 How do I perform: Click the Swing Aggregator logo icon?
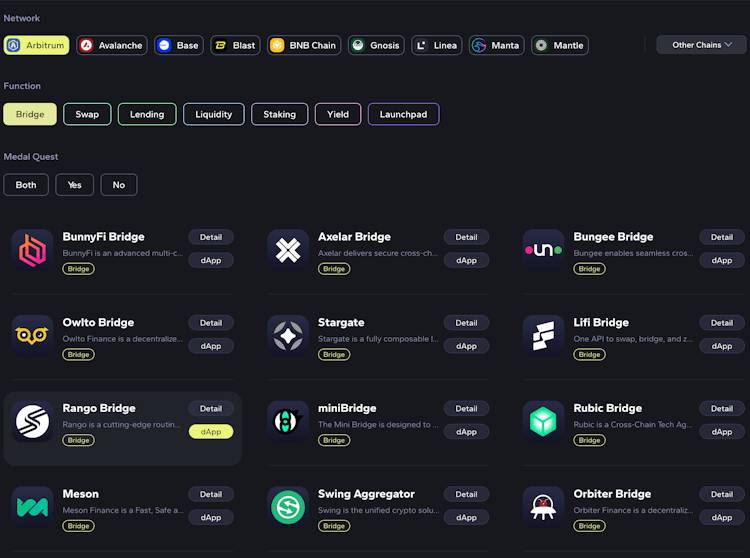[288, 507]
